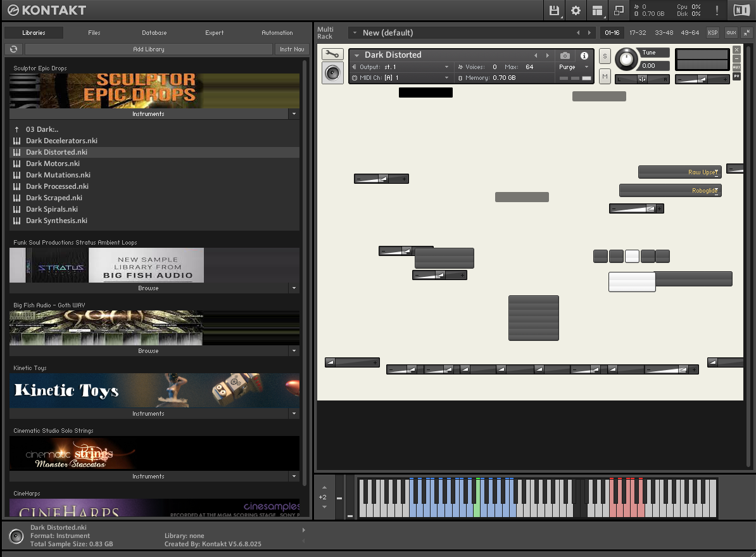Show rack page 17-32

click(638, 33)
